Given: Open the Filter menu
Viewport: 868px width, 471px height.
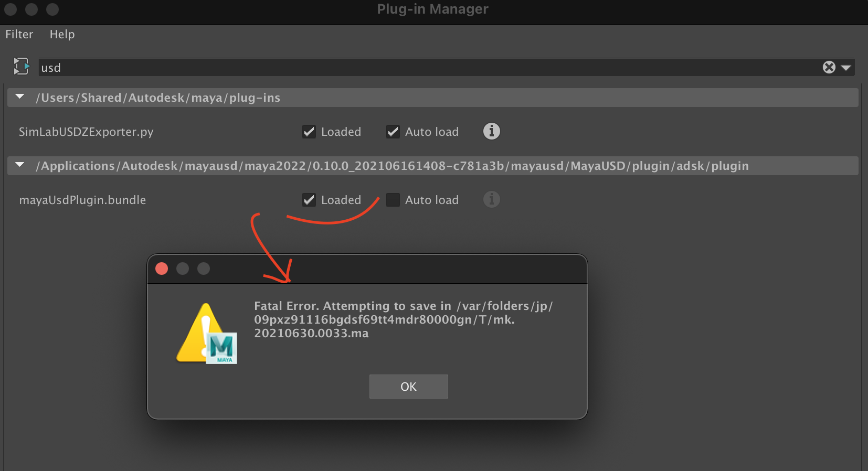Looking at the screenshot, I should pos(19,34).
